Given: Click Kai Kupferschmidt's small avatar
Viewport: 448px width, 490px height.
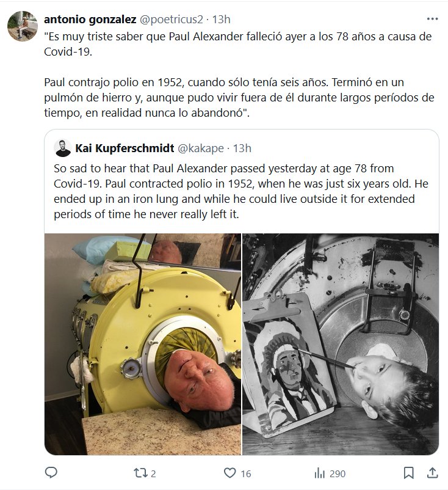Looking at the screenshot, I should pos(62,148).
